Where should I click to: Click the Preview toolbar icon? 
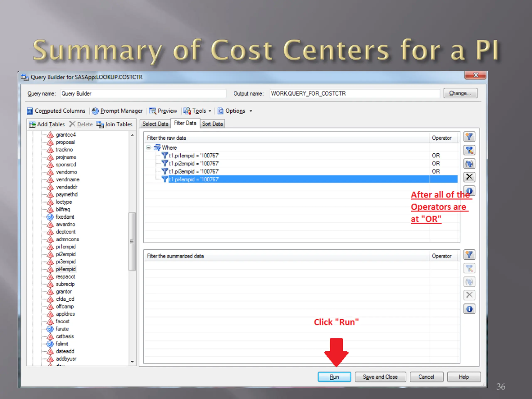[x=163, y=111]
